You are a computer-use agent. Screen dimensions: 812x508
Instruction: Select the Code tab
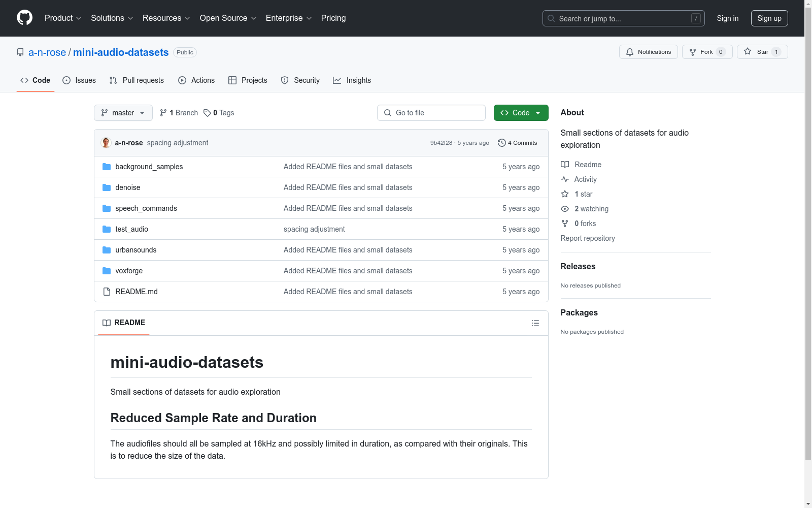pyautogui.click(x=36, y=80)
